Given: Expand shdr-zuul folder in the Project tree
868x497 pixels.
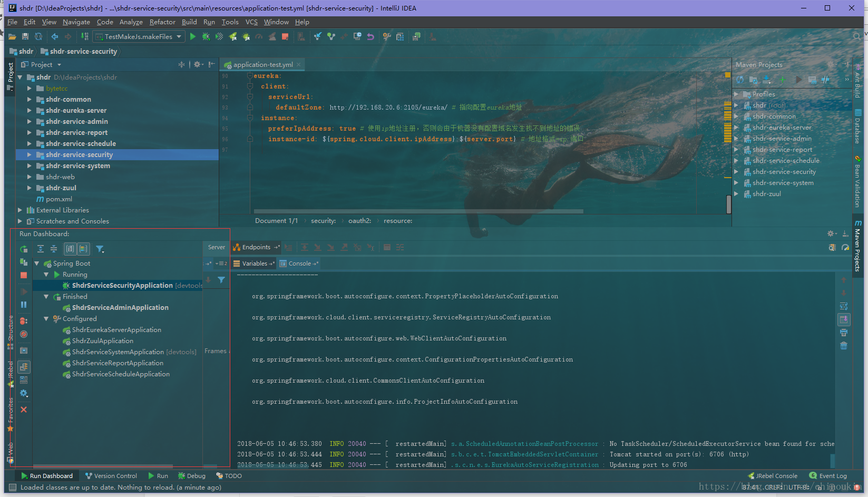Looking at the screenshot, I should [30, 188].
